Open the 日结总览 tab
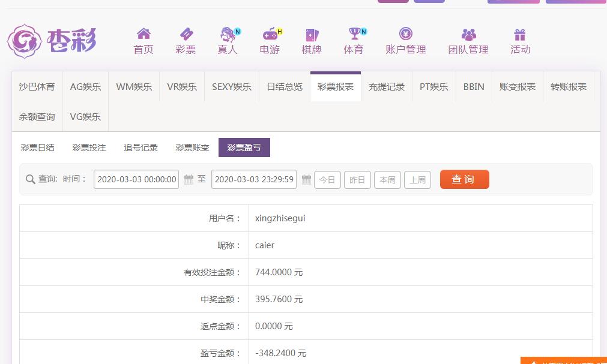This screenshot has width=607, height=364. 285,87
